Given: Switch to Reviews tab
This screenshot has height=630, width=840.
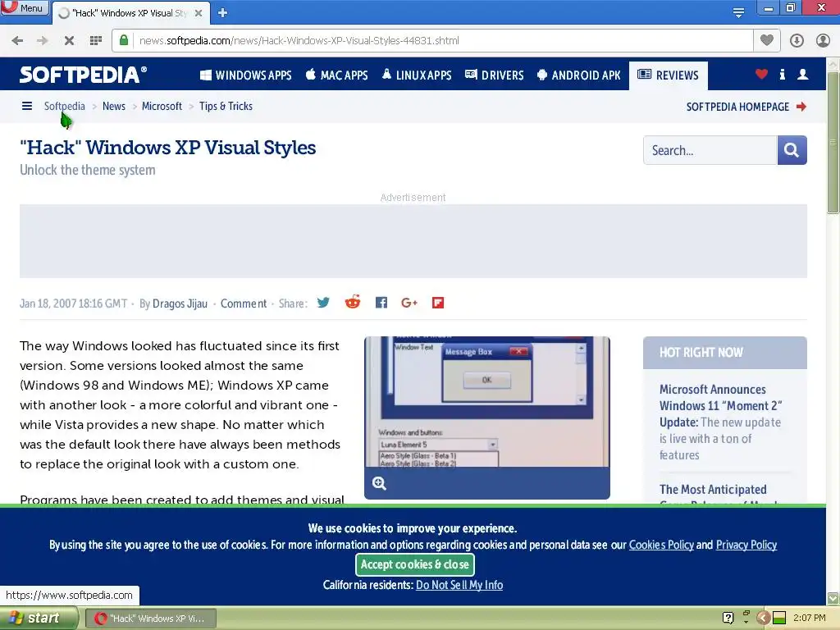Looking at the screenshot, I should pos(668,75).
